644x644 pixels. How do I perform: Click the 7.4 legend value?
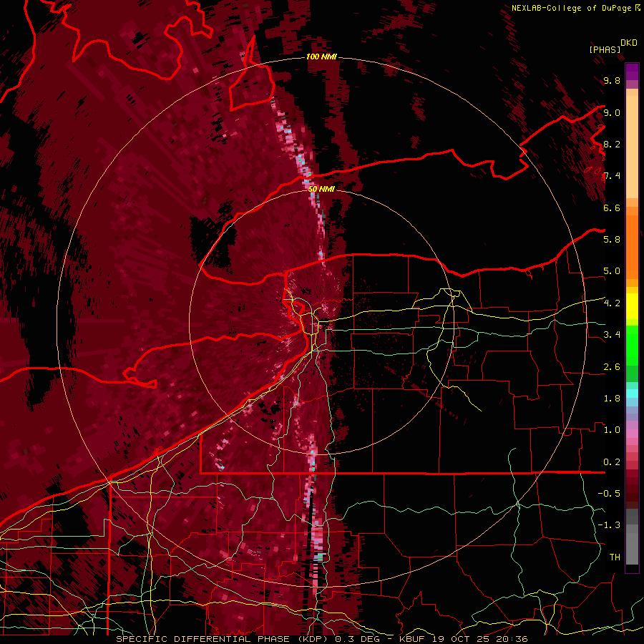click(x=612, y=176)
